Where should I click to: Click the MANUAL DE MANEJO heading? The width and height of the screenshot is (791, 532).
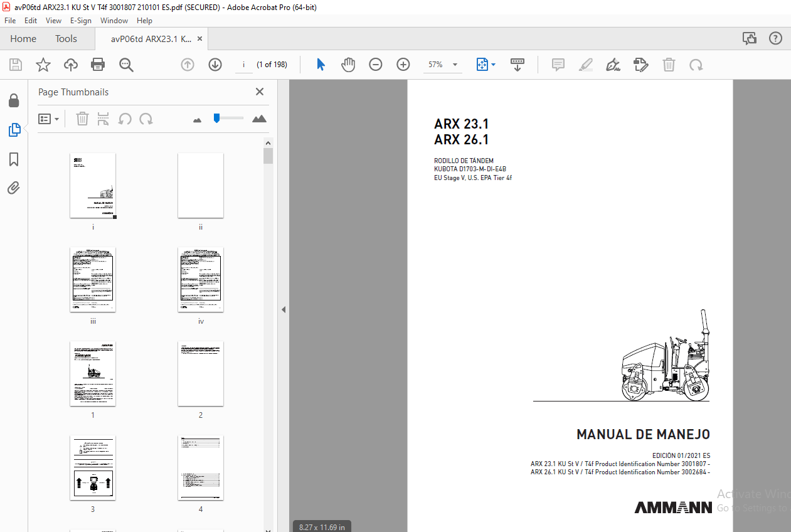pos(643,434)
